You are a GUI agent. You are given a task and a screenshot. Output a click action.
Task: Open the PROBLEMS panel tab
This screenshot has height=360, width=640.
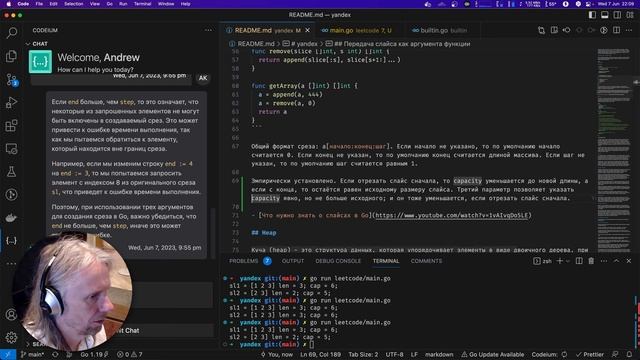[x=244, y=261]
